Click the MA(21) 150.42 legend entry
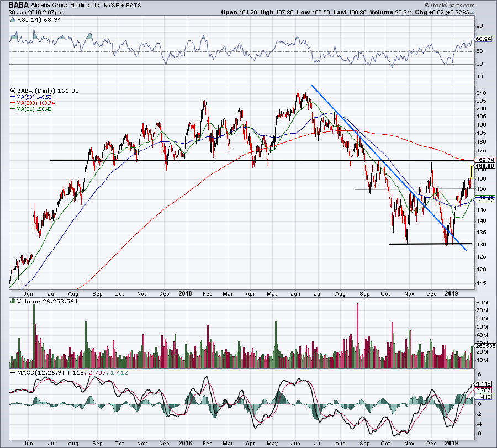The width and height of the screenshot is (497, 448). [x=31, y=109]
